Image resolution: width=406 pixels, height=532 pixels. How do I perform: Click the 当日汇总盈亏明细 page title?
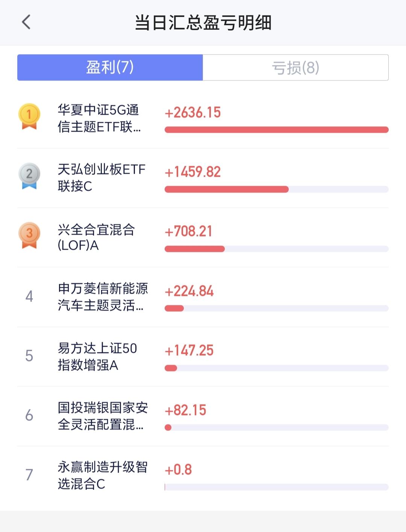tap(203, 23)
